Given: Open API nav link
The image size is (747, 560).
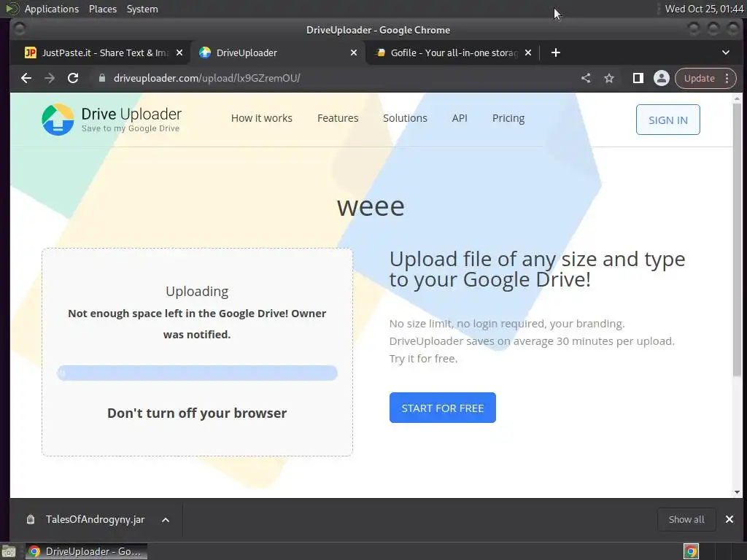Looking at the screenshot, I should click(x=460, y=118).
